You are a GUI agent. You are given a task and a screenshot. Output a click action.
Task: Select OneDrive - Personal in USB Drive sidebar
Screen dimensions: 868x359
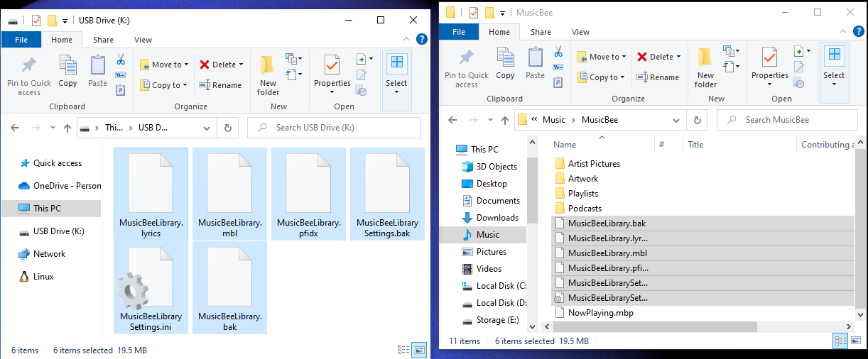pyautogui.click(x=60, y=186)
